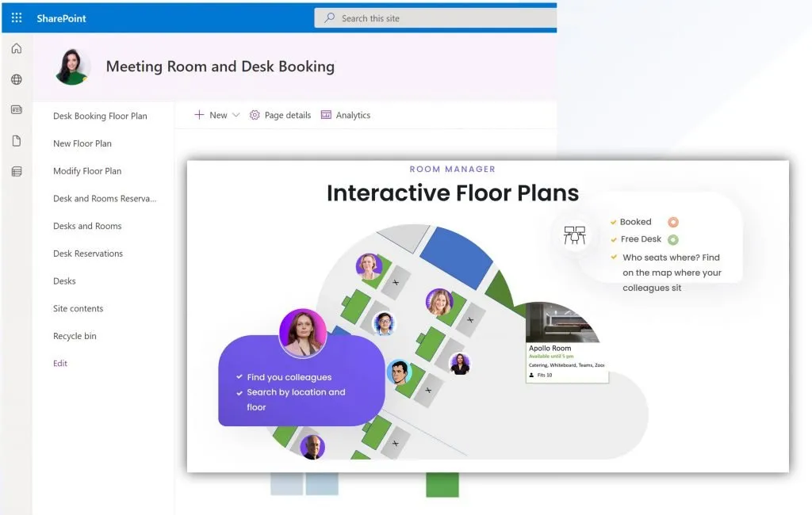812x515 pixels.
Task: Open New Floor Plan page
Action: click(x=82, y=143)
